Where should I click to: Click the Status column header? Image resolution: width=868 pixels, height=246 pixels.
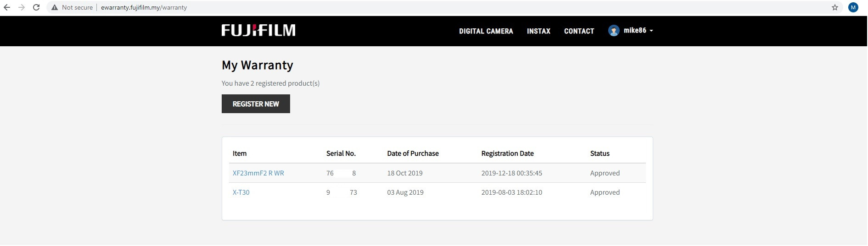coord(600,153)
